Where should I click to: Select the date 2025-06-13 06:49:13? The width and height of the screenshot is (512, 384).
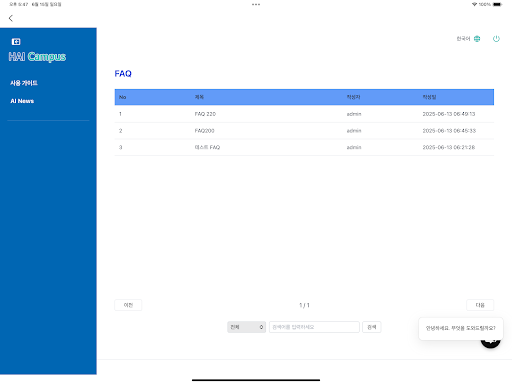click(x=449, y=114)
